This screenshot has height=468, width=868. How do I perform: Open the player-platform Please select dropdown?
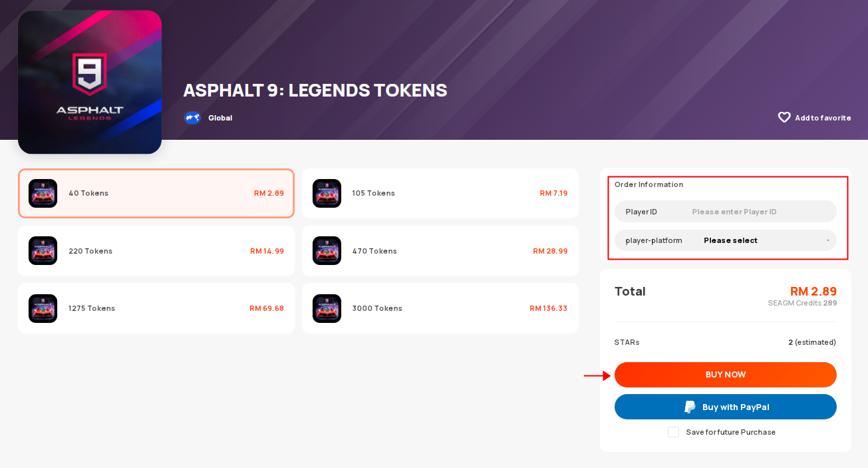coord(726,240)
